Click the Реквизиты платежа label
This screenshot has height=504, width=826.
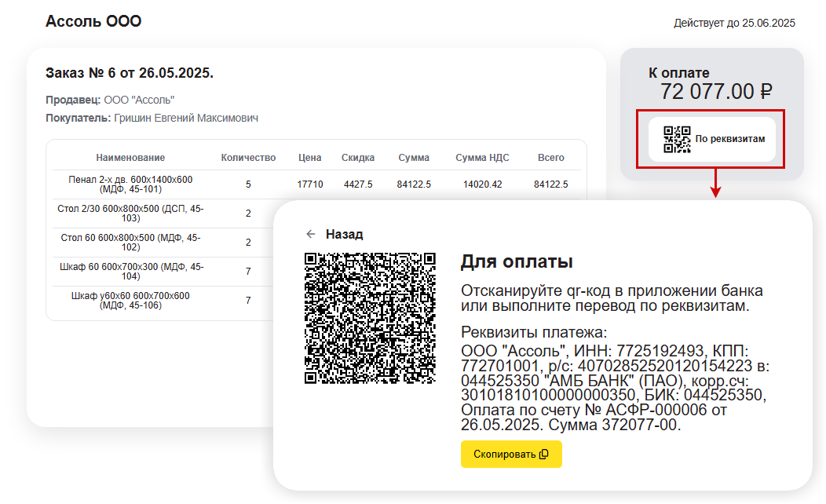click(x=534, y=332)
